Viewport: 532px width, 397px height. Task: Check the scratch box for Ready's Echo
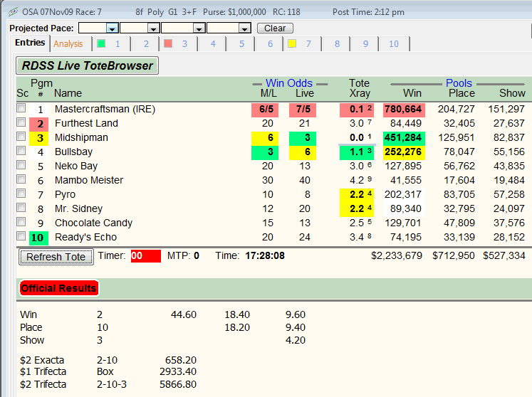21,236
